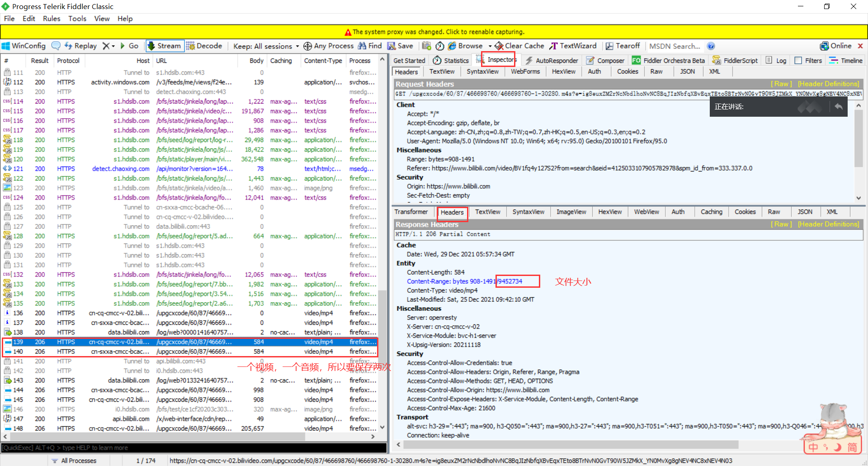The image size is (868, 466).
Task: Toggle the Online status indicator
Action: 835,46
